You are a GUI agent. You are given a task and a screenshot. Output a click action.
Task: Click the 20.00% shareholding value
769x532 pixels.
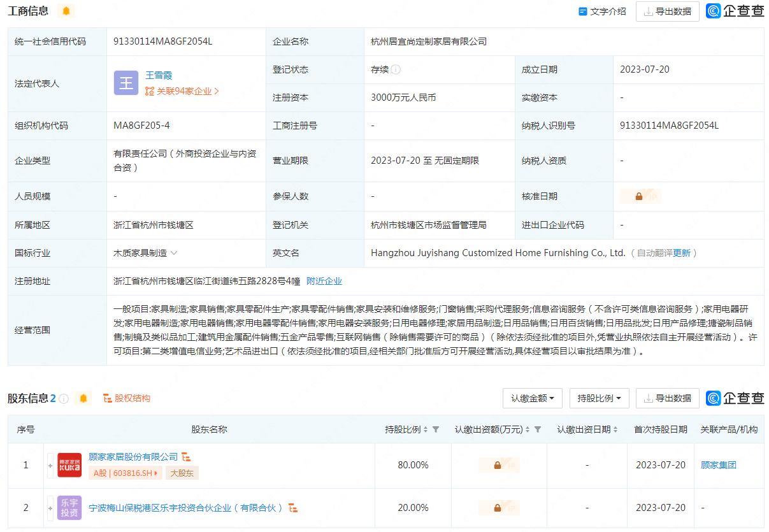tap(413, 508)
